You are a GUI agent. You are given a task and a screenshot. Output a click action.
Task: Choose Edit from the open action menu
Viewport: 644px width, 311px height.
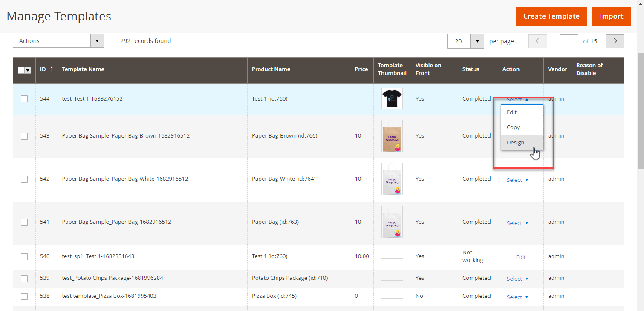(511, 112)
